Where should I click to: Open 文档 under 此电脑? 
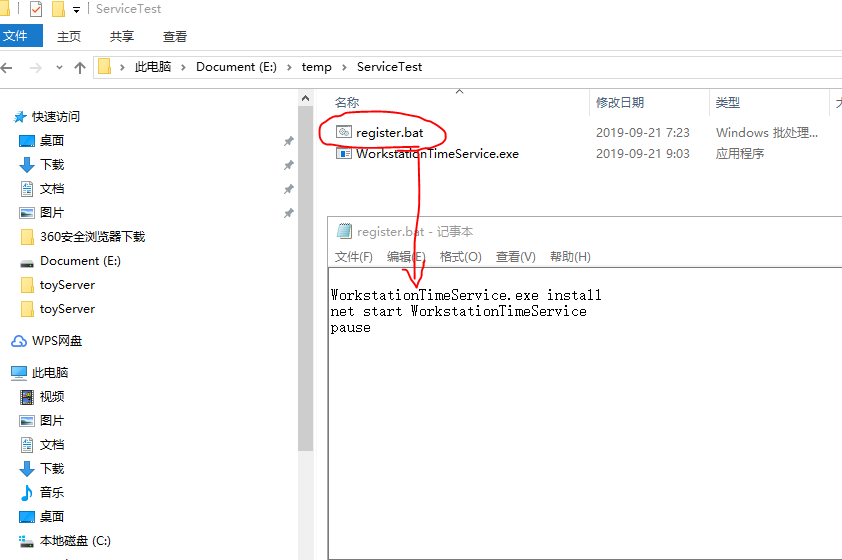click(x=52, y=445)
